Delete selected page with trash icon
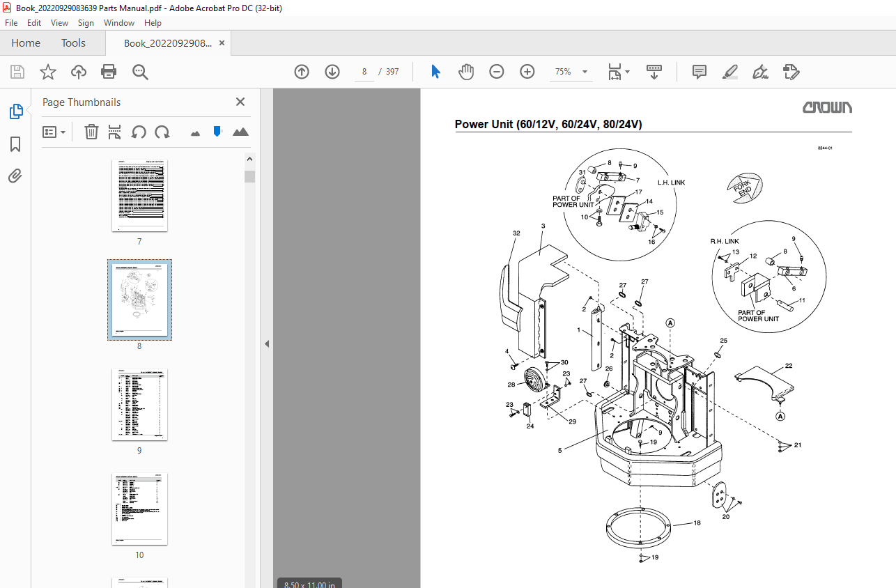This screenshot has height=588, width=896. click(91, 132)
